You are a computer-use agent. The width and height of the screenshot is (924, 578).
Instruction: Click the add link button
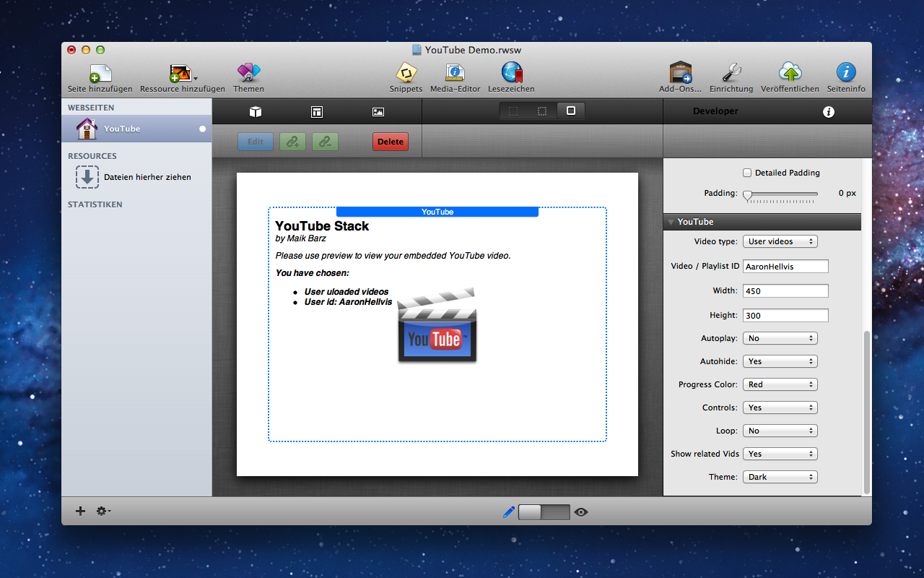tap(292, 142)
